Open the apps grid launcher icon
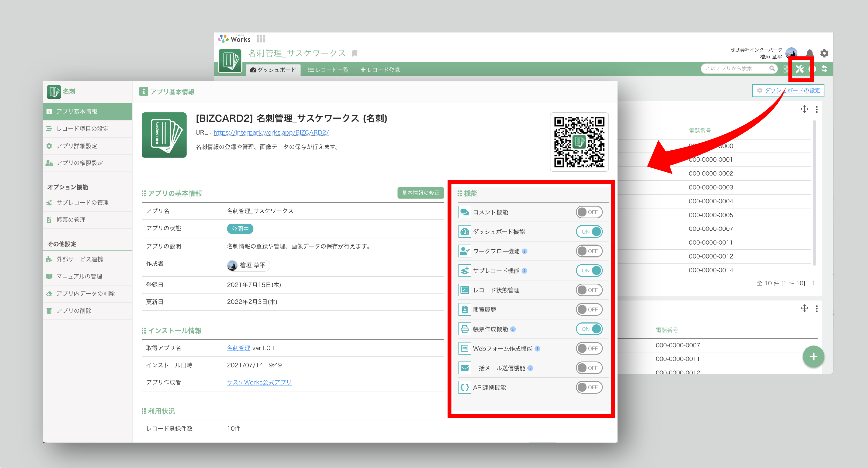 click(x=261, y=39)
